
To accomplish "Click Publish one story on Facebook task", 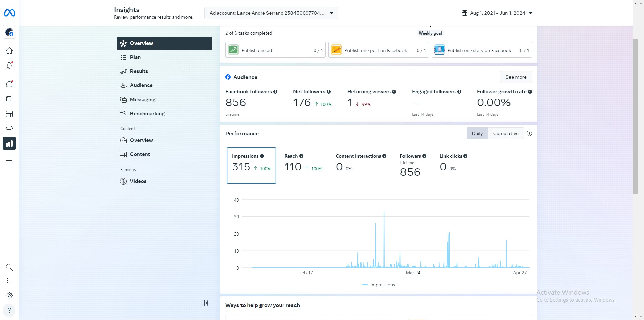I will (x=481, y=50).
